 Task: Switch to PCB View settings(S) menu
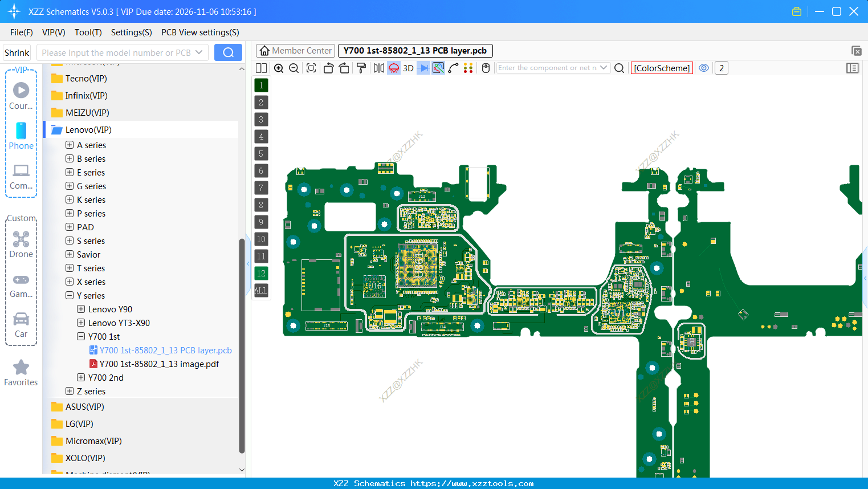199,32
